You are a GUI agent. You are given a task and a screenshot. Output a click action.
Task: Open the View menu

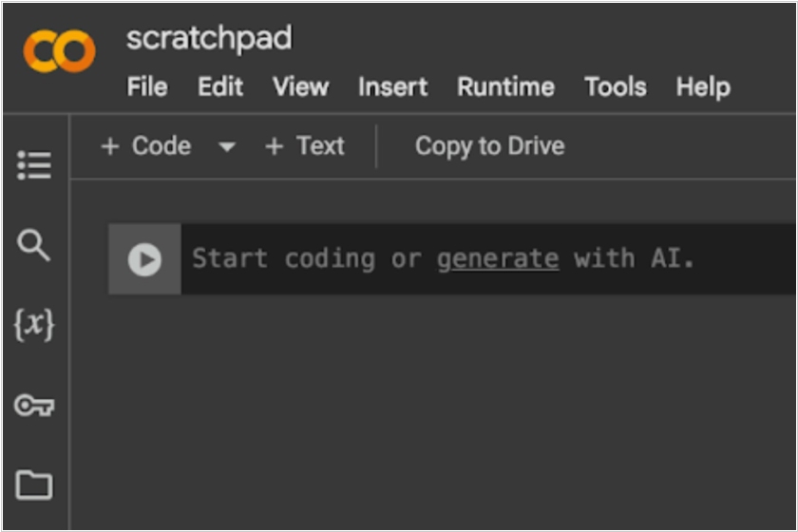[300, 86]
